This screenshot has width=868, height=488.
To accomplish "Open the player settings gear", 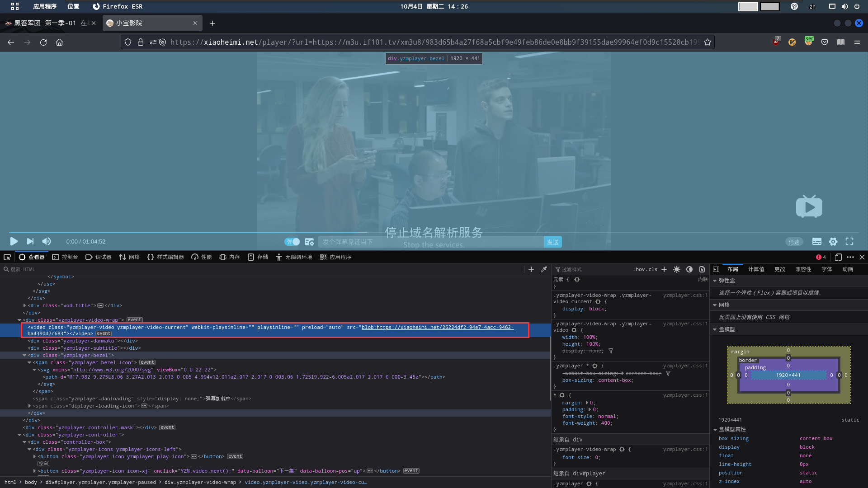I will pyautogui.click(x=833, y=242).
